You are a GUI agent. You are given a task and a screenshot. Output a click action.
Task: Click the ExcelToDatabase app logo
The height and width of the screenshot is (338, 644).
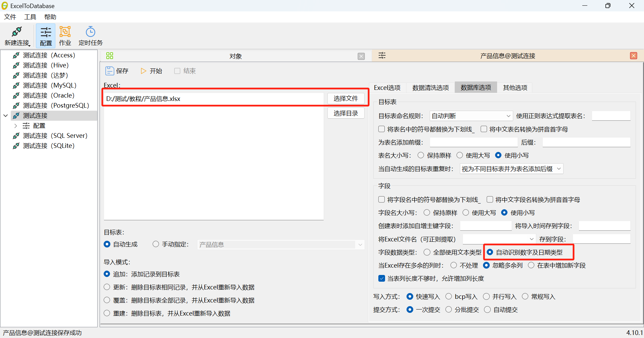tap(5, 6)
